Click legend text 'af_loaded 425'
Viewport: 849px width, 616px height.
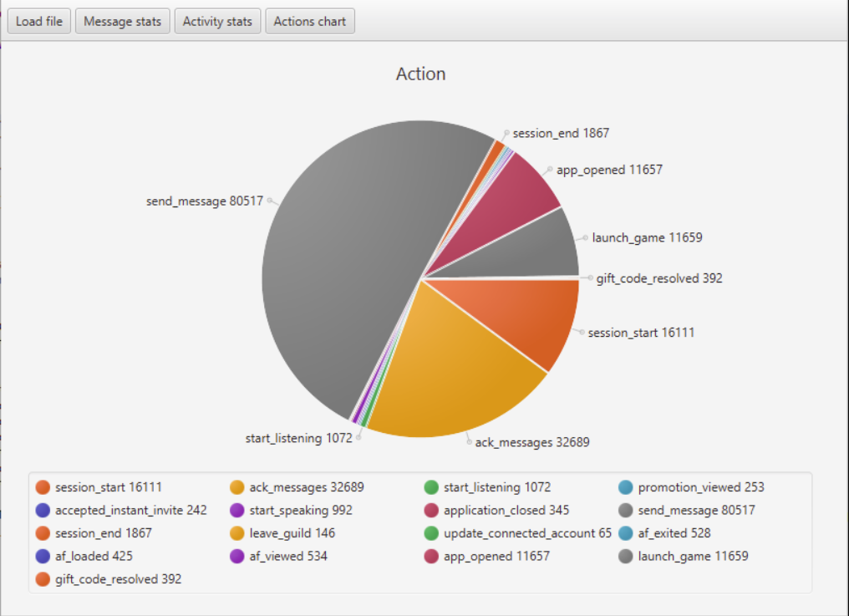tap(94, 557)
